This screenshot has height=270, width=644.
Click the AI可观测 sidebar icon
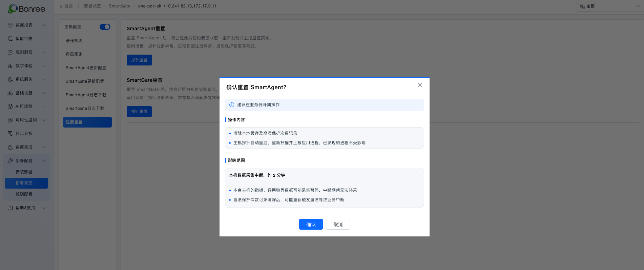click(x=10, y=107)
